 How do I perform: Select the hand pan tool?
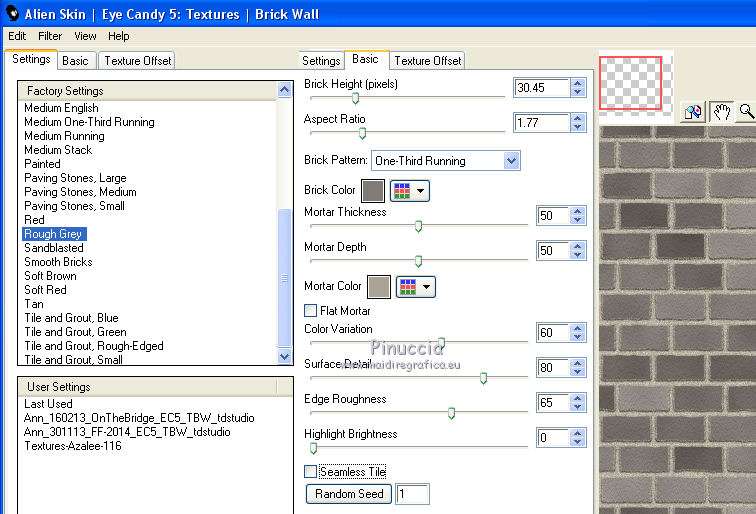pyautogui.click(x=721, y=112)
